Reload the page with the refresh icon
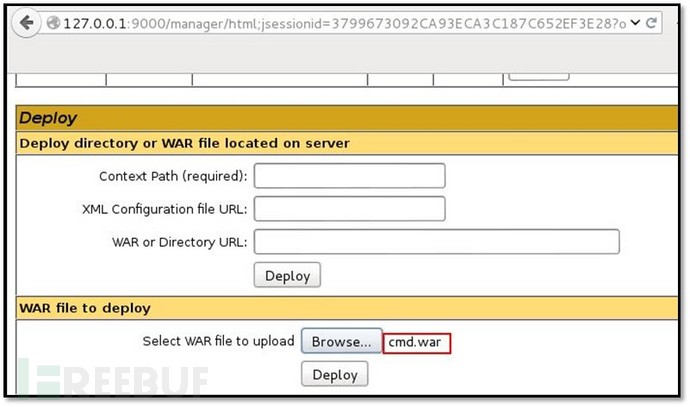The width and height of the screenshot is (690, 407). [652, 22]
